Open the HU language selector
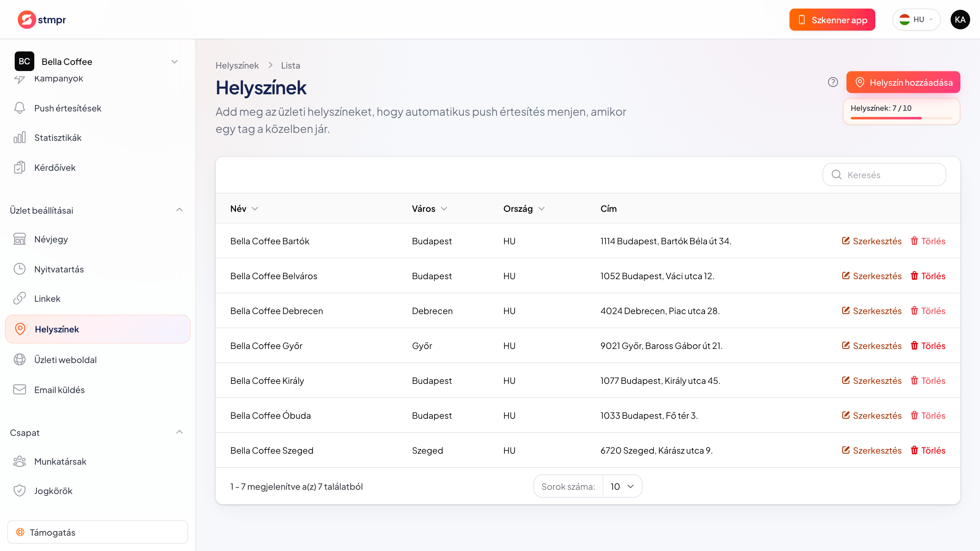This screenshot has width=980, height=551. pyautogui.click(x=916, y=19)
